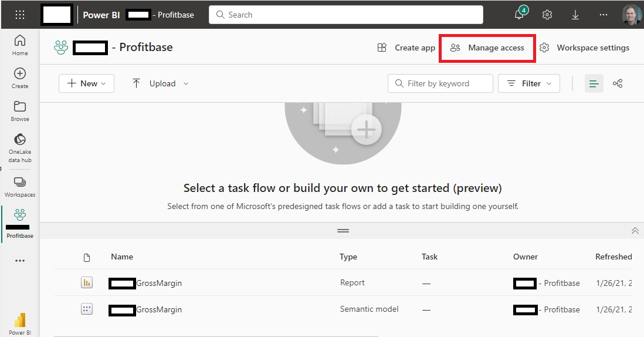The image size is (644, 337).
Task: Open the settings gear in top bar
Action: coord(547,15)
